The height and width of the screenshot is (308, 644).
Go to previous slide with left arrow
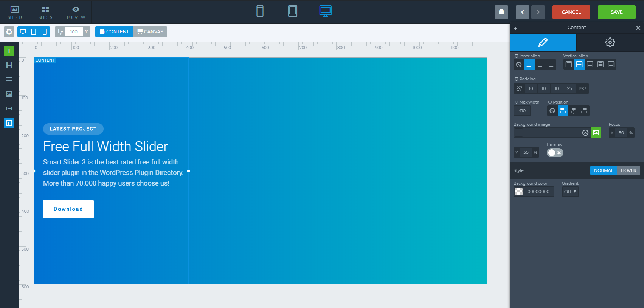coord(523,12)
